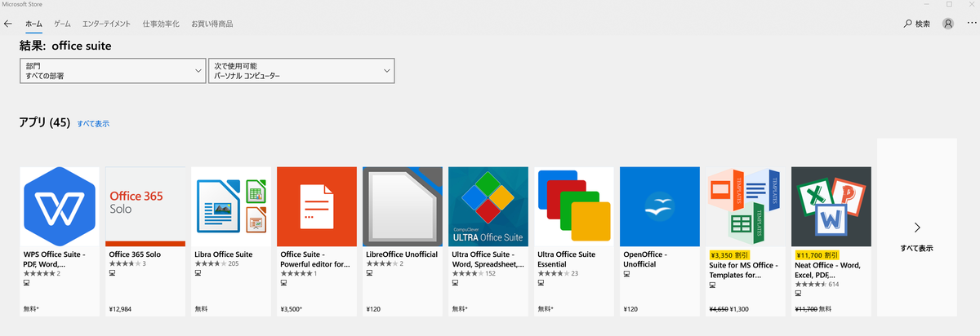The image size is (980, 336).
Task: Open the OpenOffice Unofficial app icon
Action: [x=660, y=206]
